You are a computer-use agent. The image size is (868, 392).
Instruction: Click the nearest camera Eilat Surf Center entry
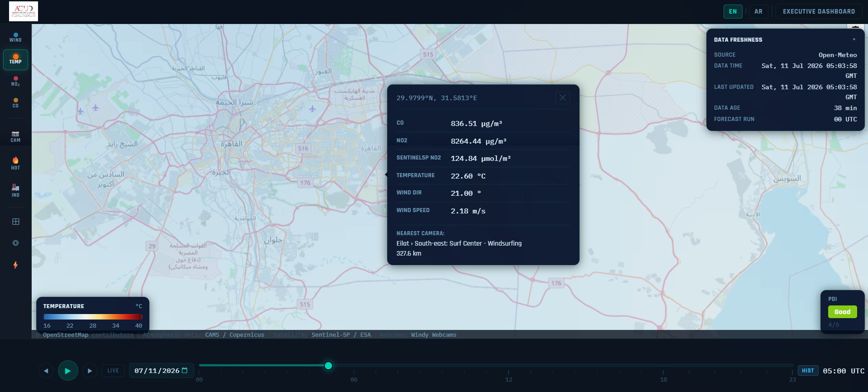click(x=459, y=243)
